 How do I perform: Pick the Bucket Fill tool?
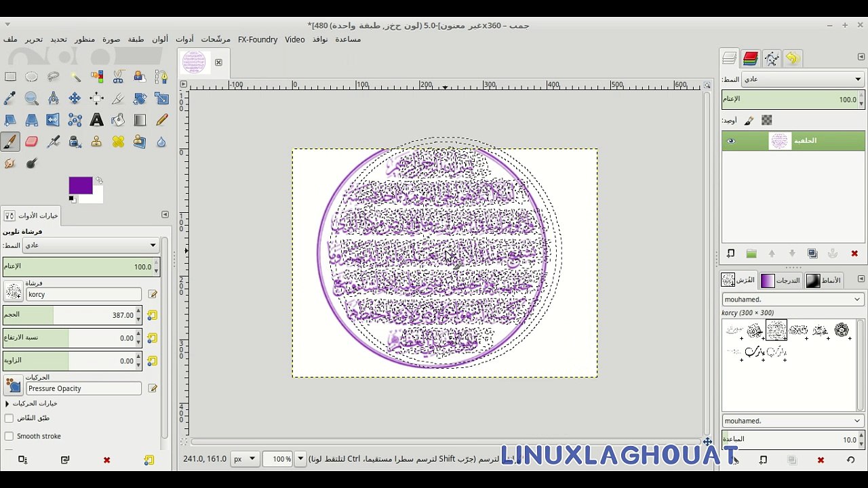coord(119,120)
